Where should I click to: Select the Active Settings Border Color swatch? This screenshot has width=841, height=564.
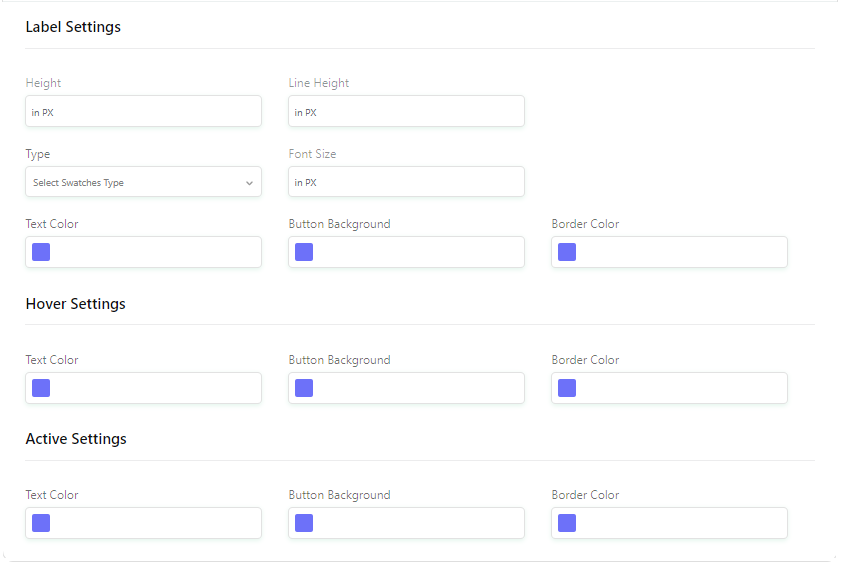(x=567, y=523)
